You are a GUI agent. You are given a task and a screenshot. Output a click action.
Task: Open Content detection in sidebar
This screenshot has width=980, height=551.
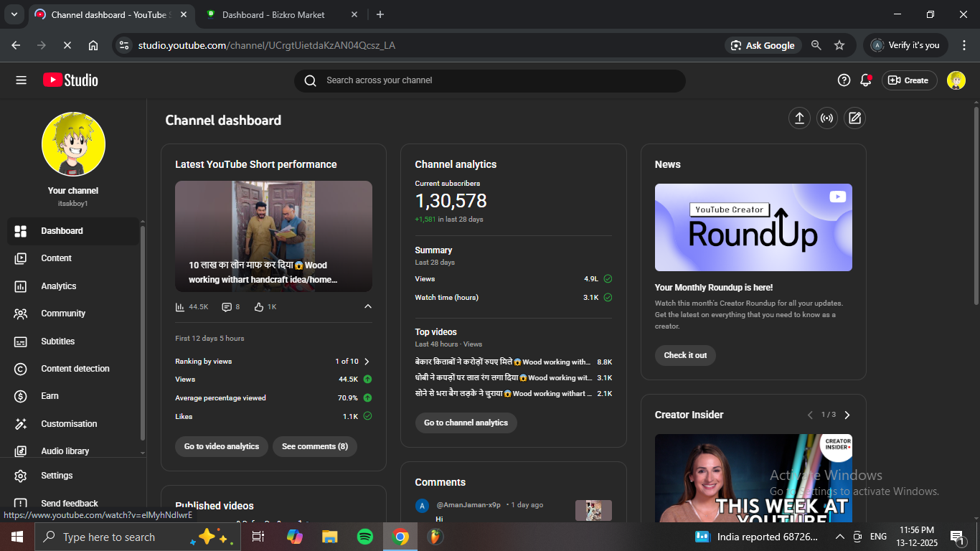pyautogui.click(x=75, y=369)
